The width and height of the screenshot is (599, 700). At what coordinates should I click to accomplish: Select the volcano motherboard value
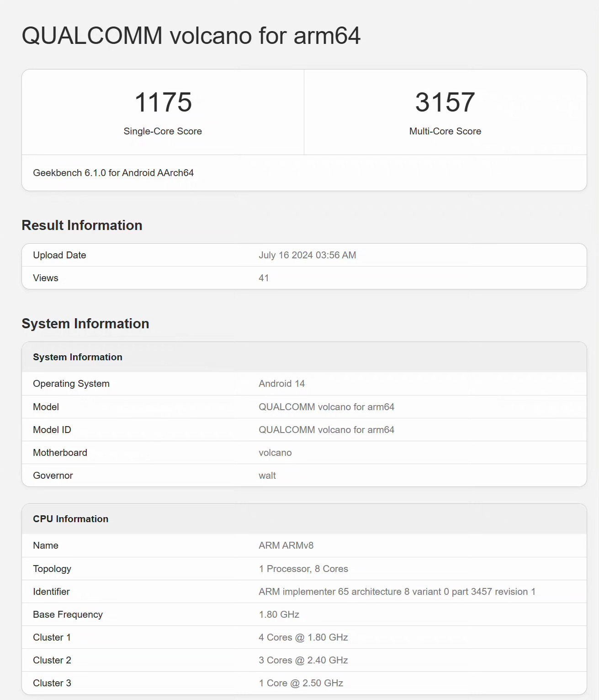tap(275, 453)
